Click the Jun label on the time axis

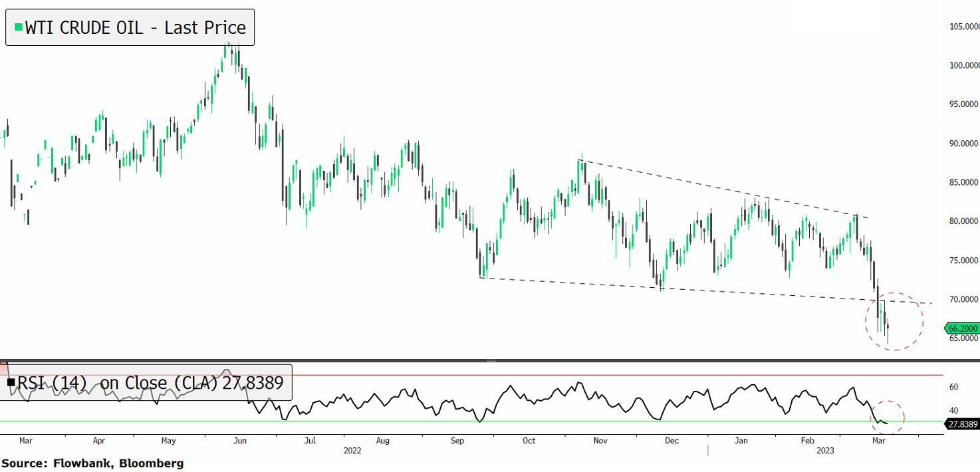pos(240,440)
